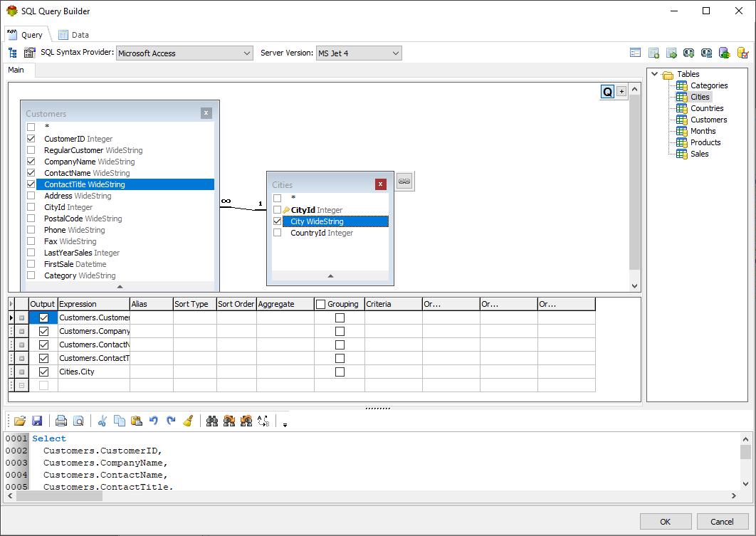
Task: Open Find with the binoculars icon
Action: click(x=211, y=421)
